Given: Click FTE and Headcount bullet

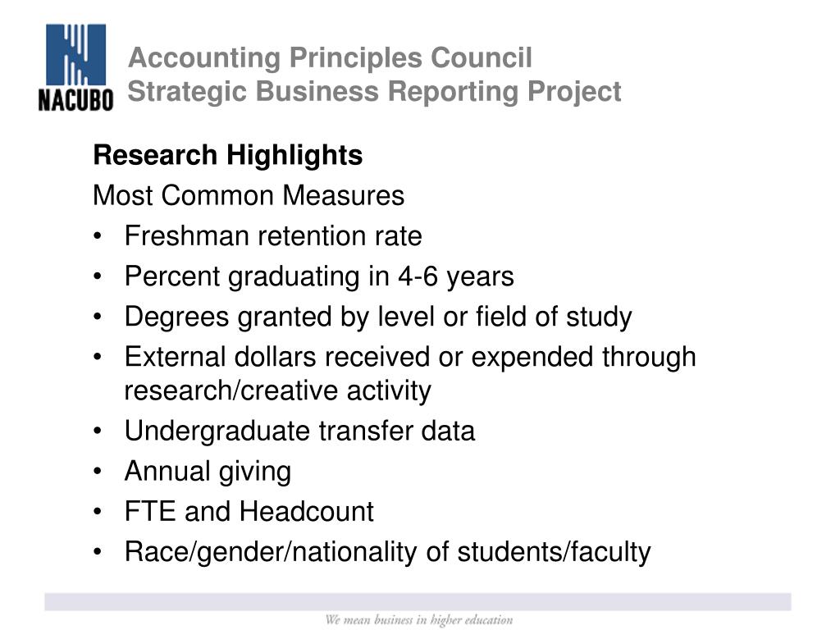Looking at the screenshot, I should coord(249,512).
